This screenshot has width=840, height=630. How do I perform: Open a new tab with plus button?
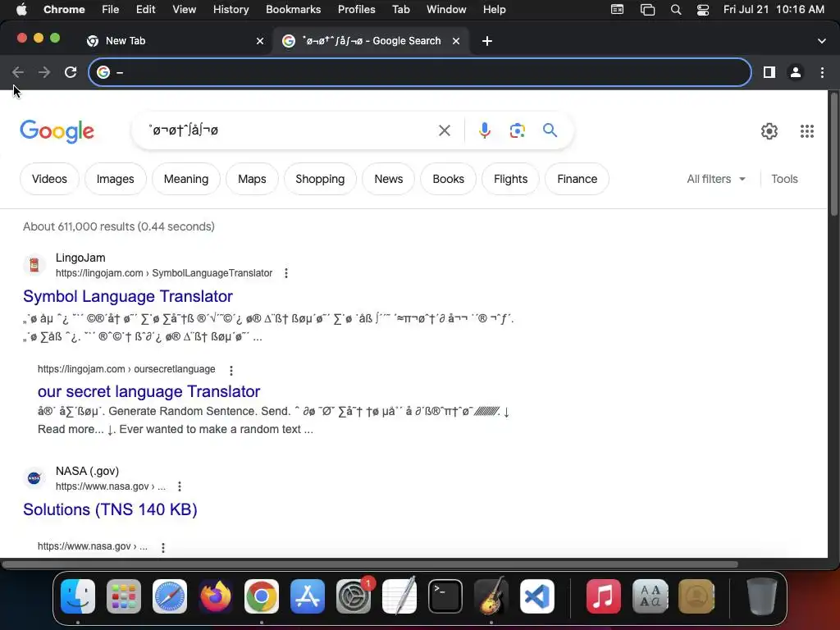[x=487, y=41]
